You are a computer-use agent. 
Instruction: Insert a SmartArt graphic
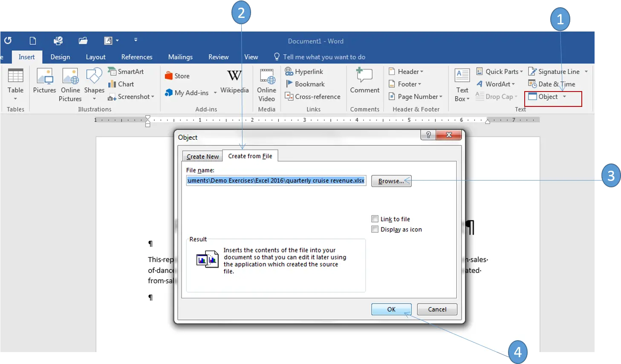click(126, 72)
